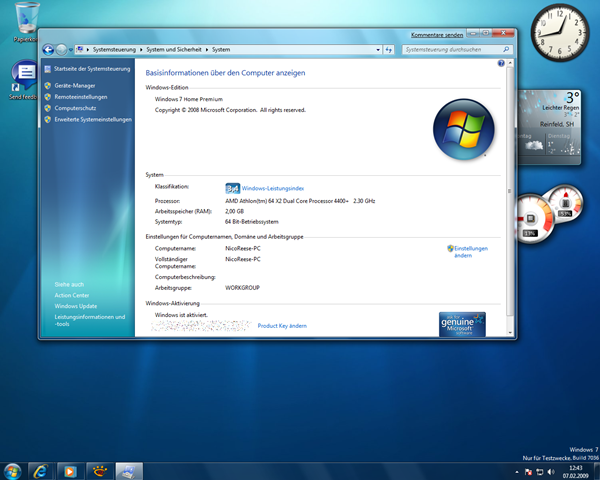Select the text Windows 7 Home Premium
This screenshot has width=600, height=480.
tap(189, 99)
